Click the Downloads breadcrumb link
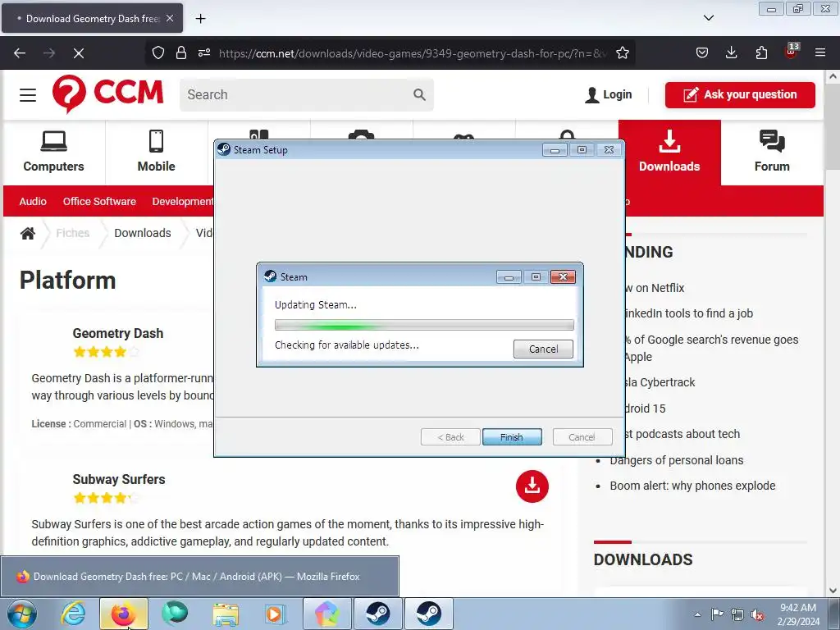The height and width of the screenshot is (630, 840). (x=143, y=233)
